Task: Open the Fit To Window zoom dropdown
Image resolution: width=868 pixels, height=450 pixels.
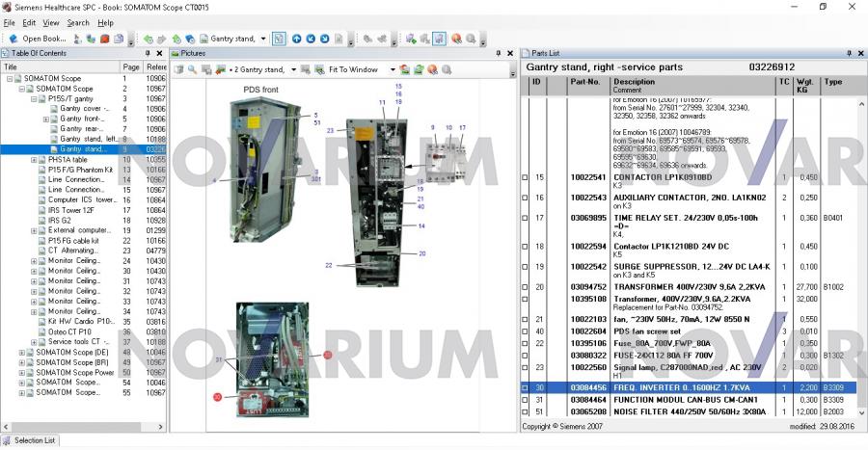Action: 393,69
